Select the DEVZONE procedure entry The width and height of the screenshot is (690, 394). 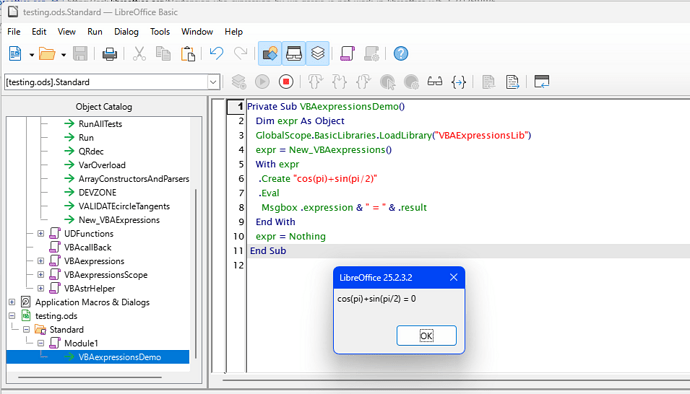[97, 192]
